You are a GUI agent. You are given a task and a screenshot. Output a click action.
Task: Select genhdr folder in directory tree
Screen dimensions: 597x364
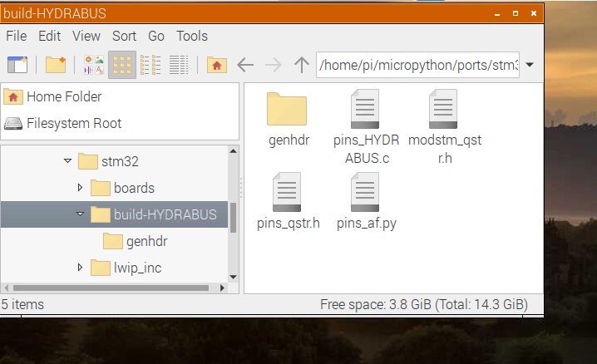pos(136,241)
